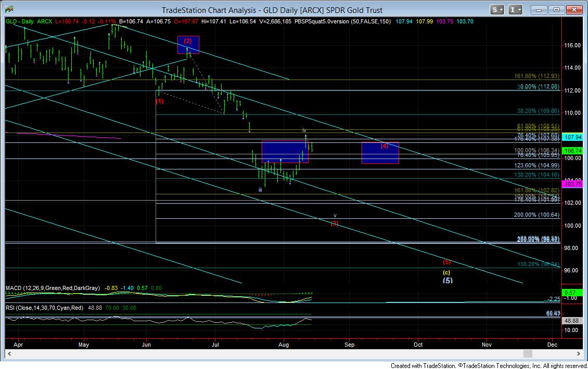Click the green 106.74 last-price axis tag
The image size is (588, 369).
click(x=573, y=151)
